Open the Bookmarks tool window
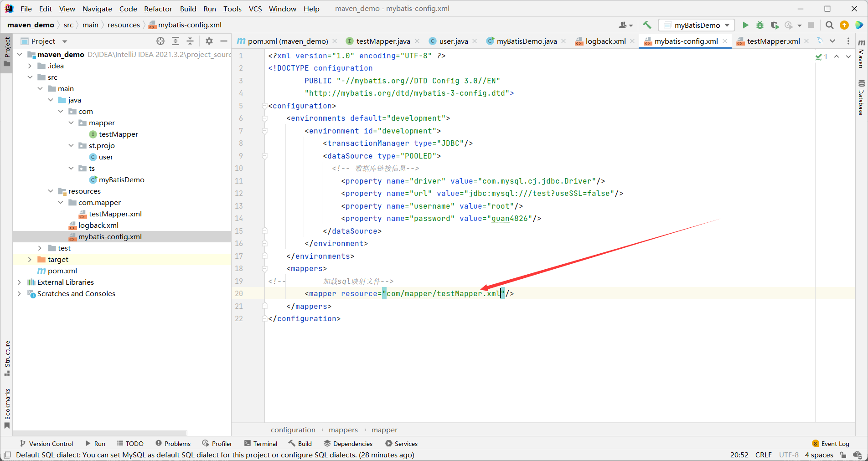 tap(7, 408)
